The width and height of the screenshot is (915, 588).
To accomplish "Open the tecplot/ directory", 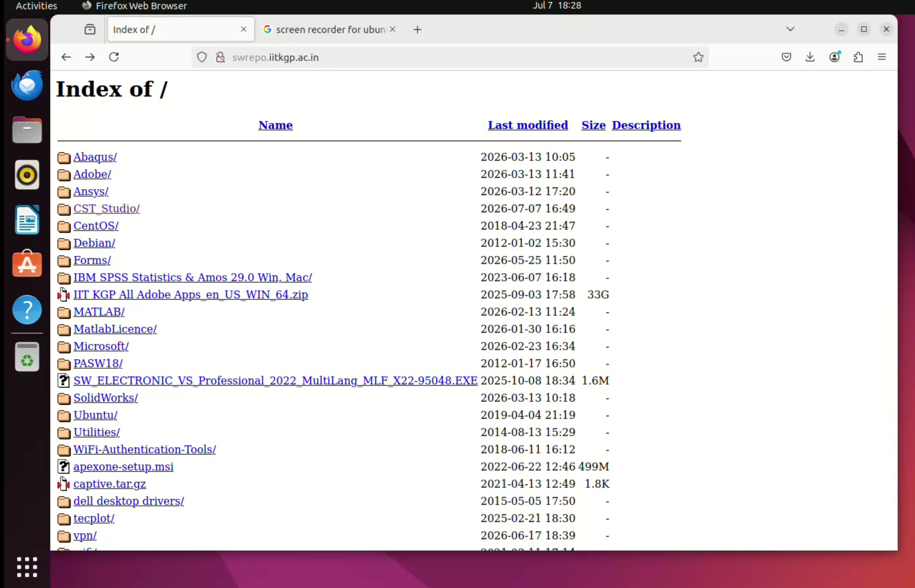I will click(x=94, y=518).
